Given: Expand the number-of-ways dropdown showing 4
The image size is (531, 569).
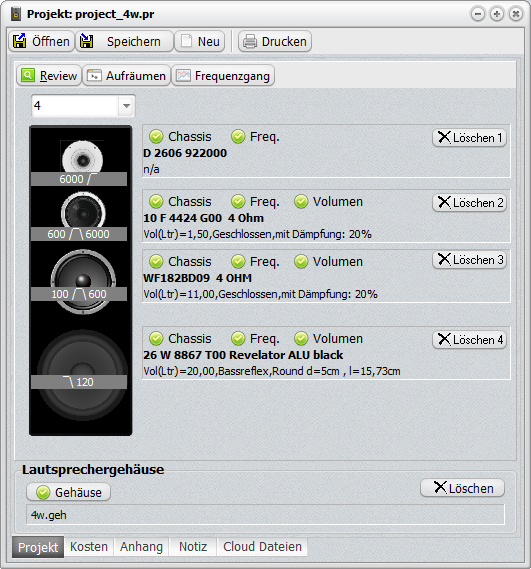Looking at the screenshot, I should (126, 106).
